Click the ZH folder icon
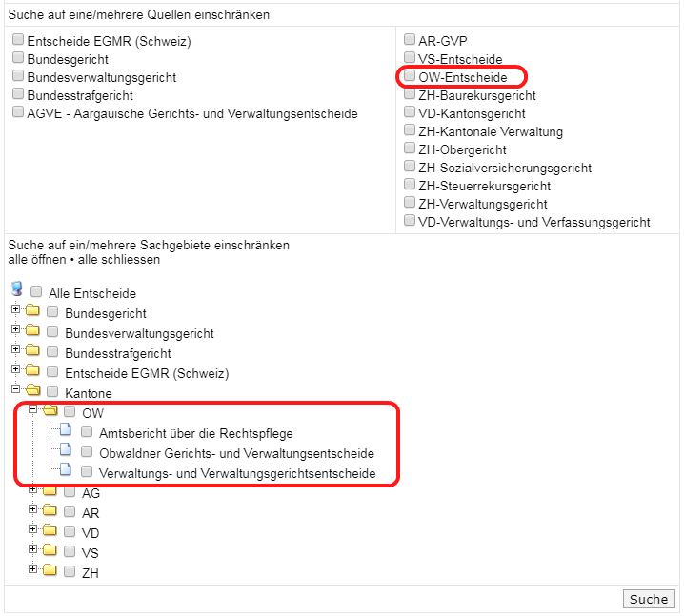The image size is (684, 616). [x=50, y=569]
